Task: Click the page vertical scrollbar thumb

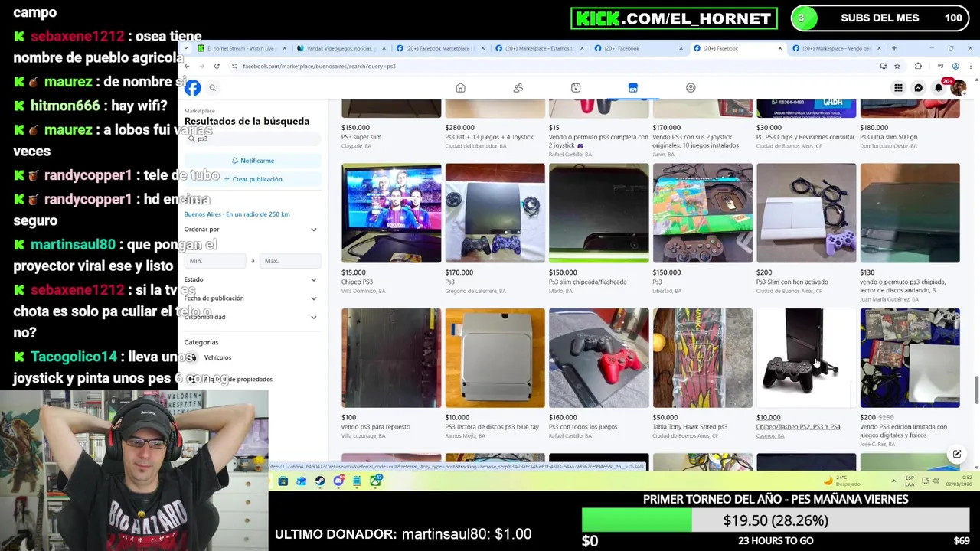Action: point(975,390)
